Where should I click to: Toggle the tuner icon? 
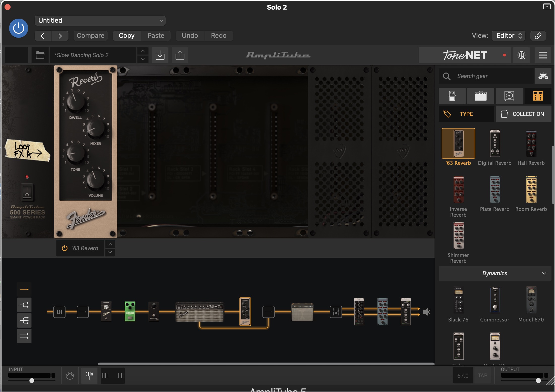pyautogui.click(x=89, y=376)
